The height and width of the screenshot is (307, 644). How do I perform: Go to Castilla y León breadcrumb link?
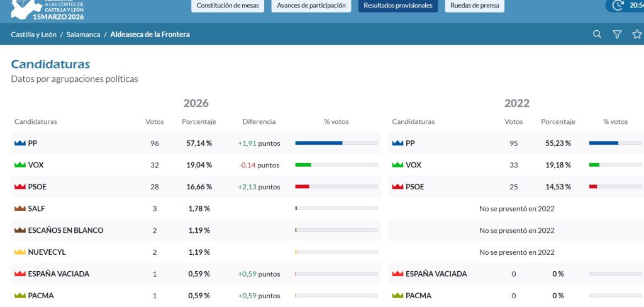tap(34, 35)
